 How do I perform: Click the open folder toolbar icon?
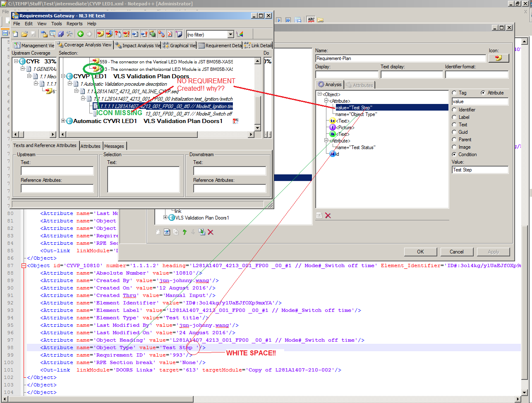[x=24, y=34]
